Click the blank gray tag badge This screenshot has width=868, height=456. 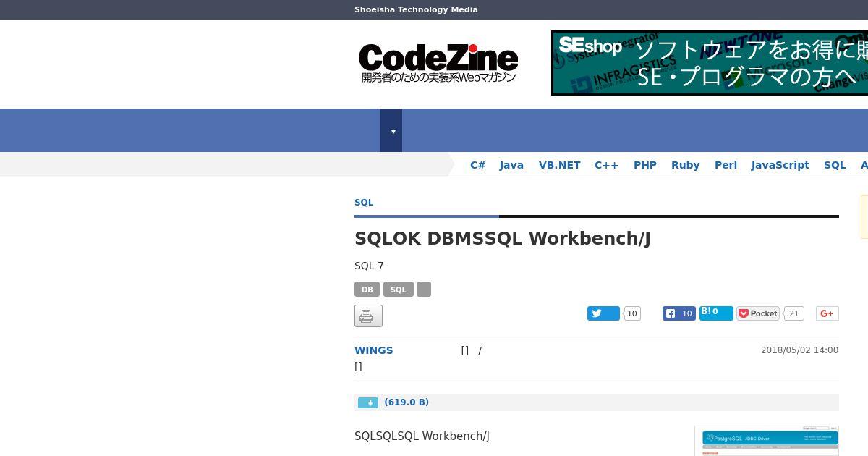coord(424,290)
